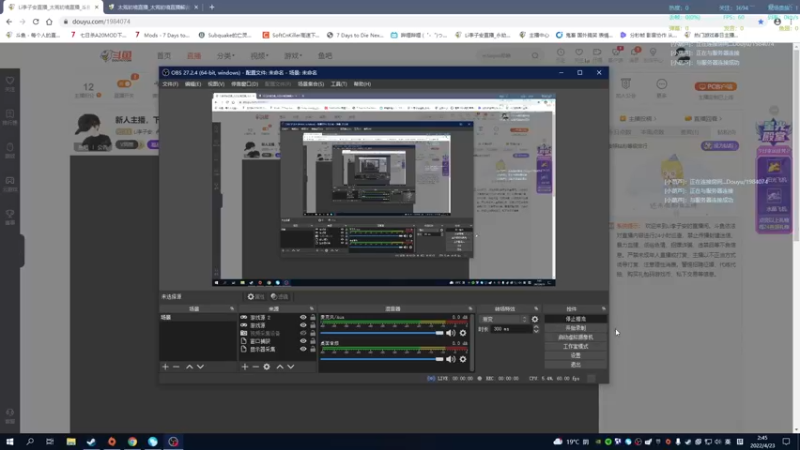This screenshot has height=450, width=800.
Task: Go to 首页 in Douyu navigation
Action: tap(164, 56)
